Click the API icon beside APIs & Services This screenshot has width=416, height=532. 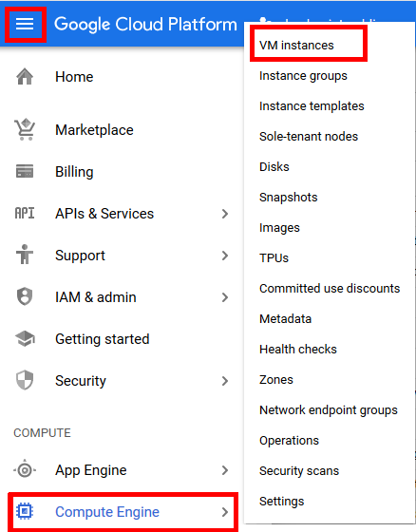click(x=25, y=213)
